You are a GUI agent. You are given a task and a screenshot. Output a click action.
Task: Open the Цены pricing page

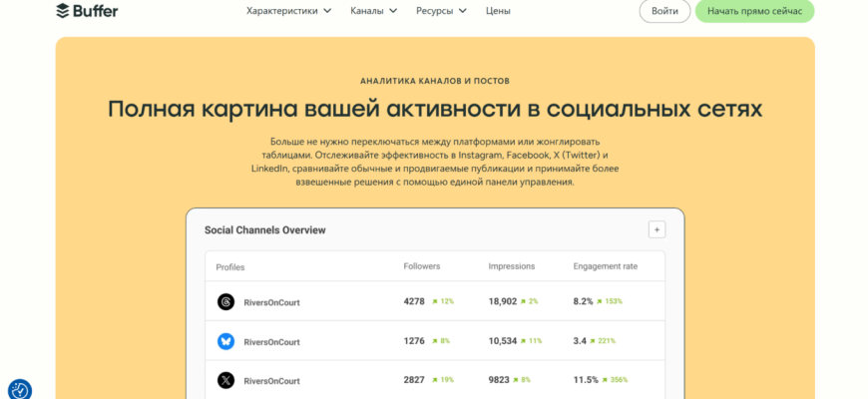(498, 11)
